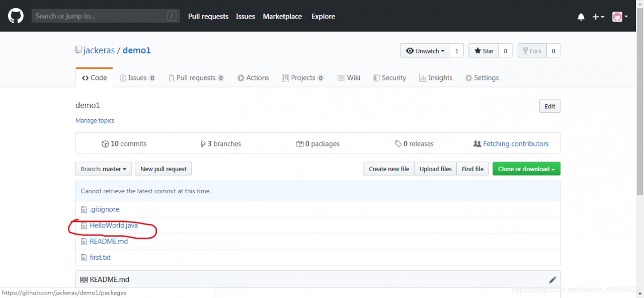Viewport: 644px width, 298px height.
Task: Open the Clone or download dropdown
Action: click(526, 169)
